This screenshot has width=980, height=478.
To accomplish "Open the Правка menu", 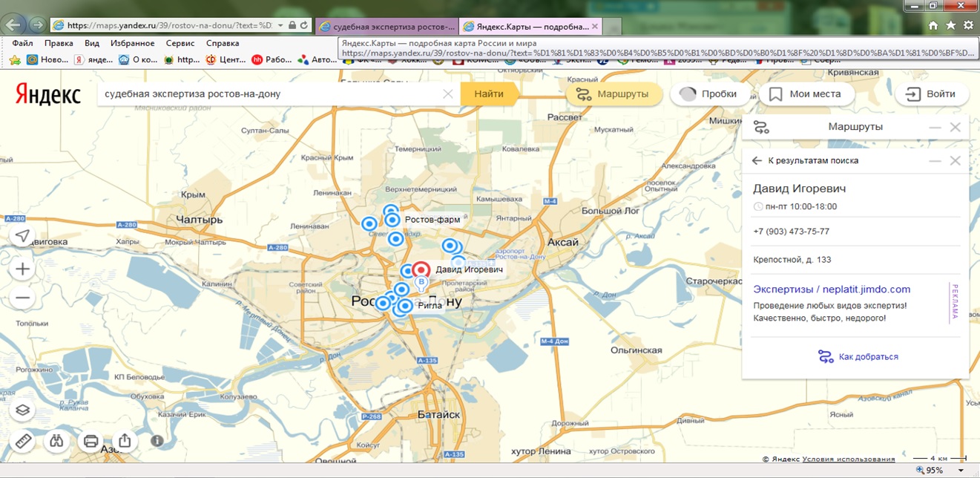I will tap(59, 44).
